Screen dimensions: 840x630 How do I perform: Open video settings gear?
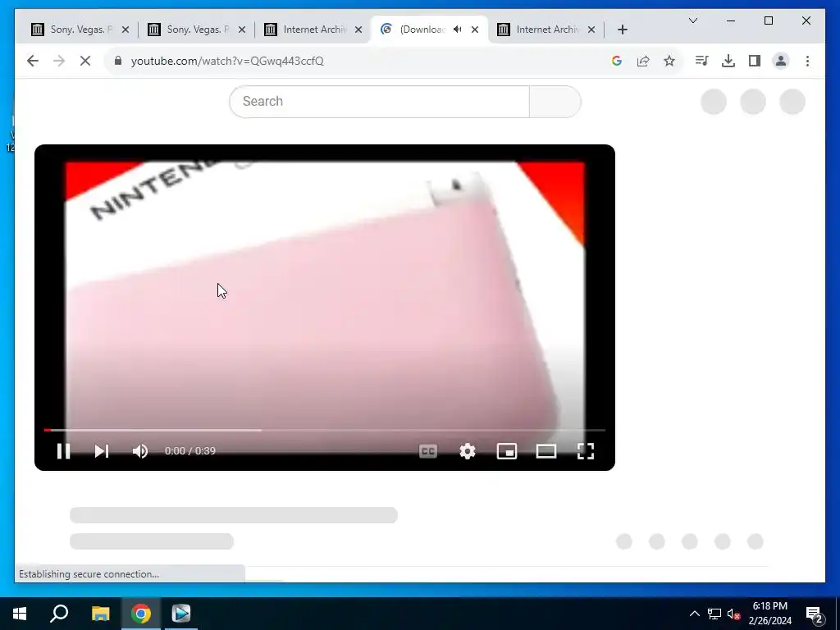(x=468, y=451)
